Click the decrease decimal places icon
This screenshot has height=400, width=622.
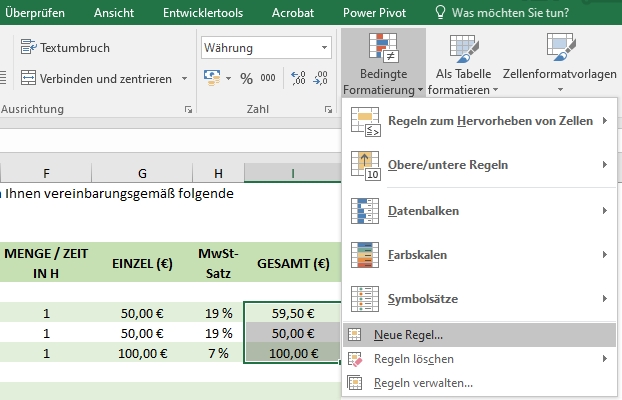point(320,78)
